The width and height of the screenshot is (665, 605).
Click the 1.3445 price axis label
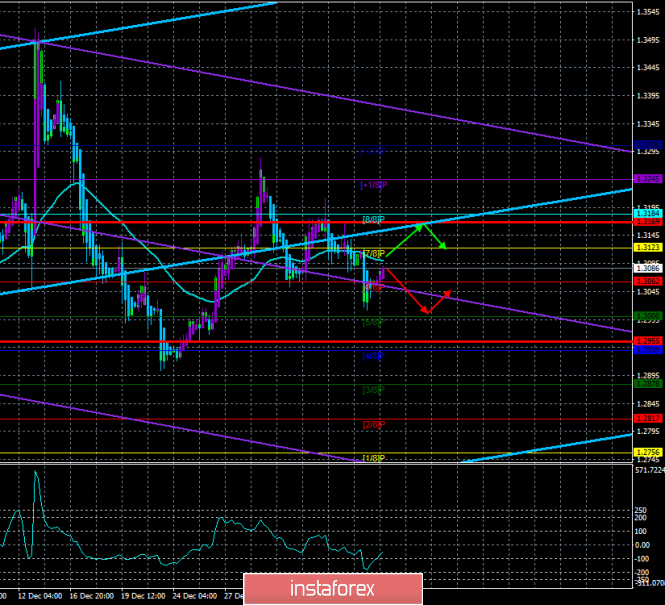(648, 68)
